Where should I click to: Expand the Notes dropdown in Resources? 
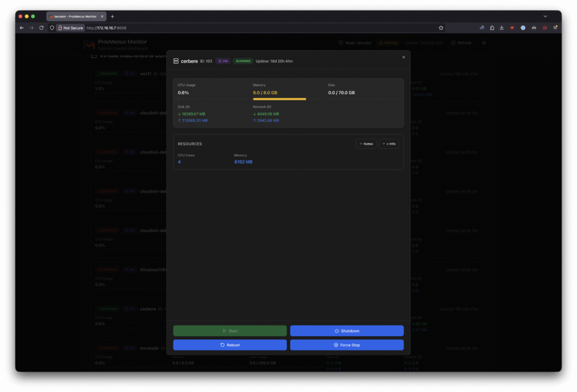pos(366,144)
